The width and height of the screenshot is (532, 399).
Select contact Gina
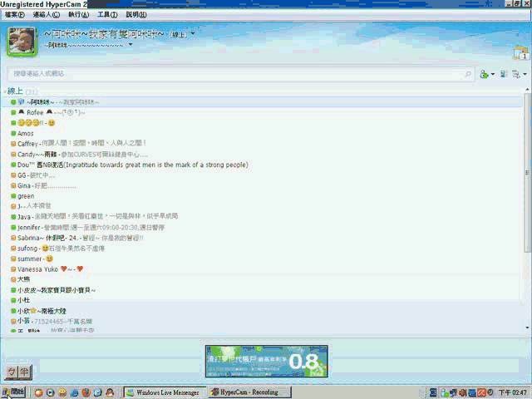(43, 186)
